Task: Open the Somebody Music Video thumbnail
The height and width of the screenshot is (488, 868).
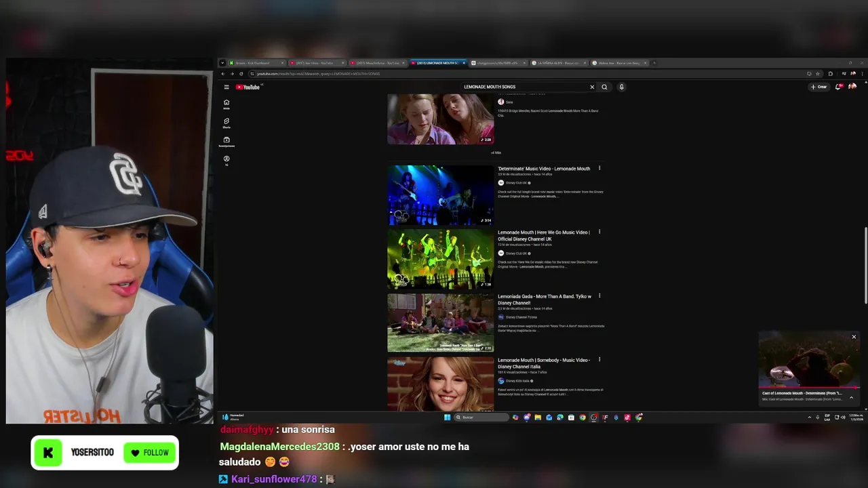Action: point(440,384)
